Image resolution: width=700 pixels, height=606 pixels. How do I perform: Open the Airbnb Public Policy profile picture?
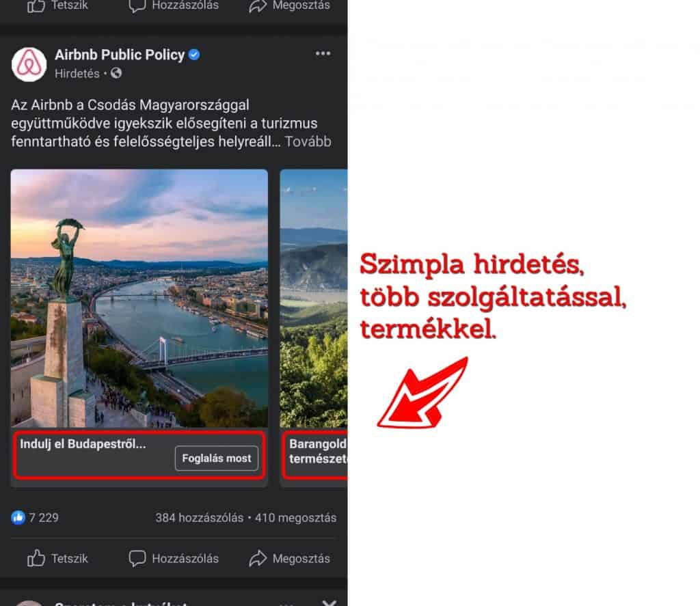(29, 64)
